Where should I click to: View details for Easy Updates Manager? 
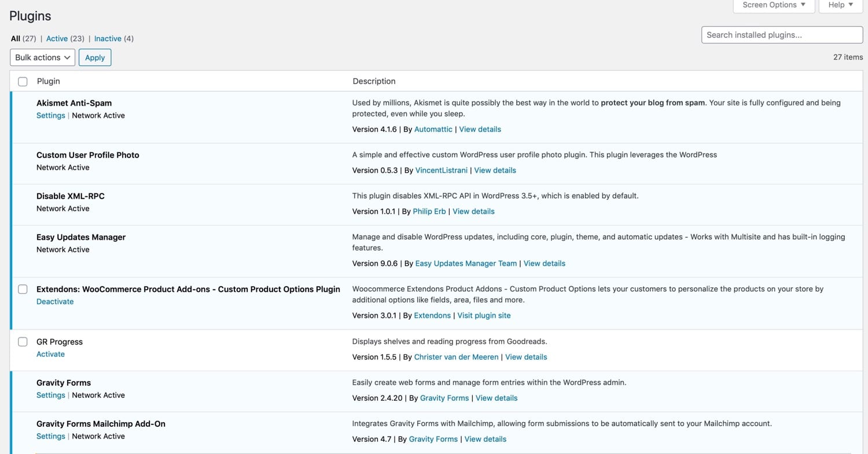coord(544,263)
